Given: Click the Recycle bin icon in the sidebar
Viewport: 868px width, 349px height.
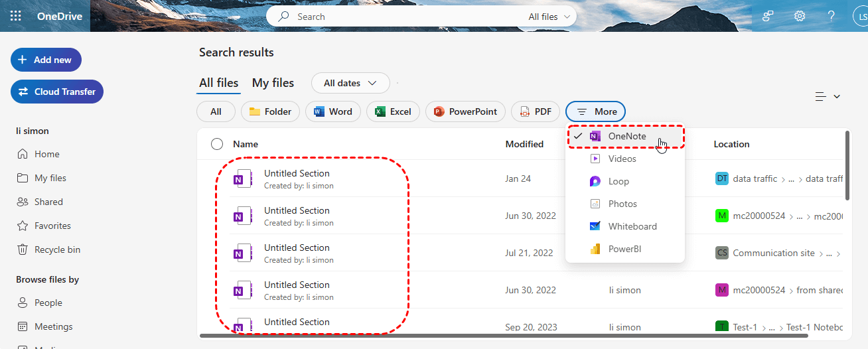Looking at the screenshot, I should pos(23,249).
